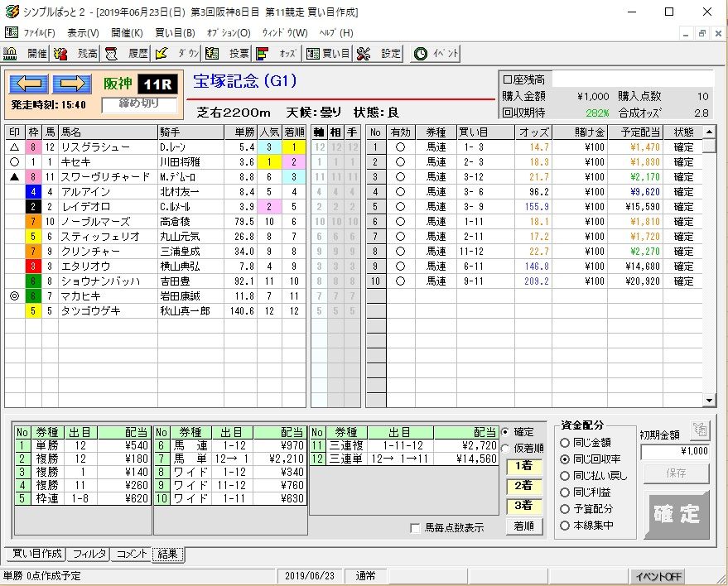Click the inner window restore button

(x=701, y=33)
